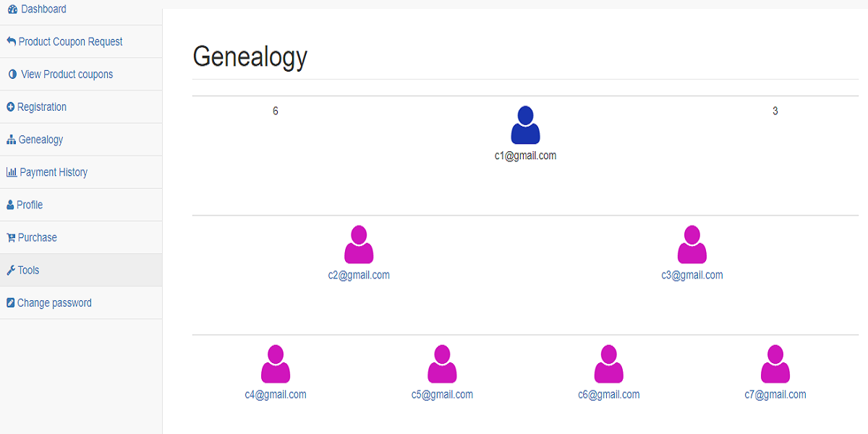Select the magenta c2@gmail.com user avatar
The image size is (868, 434).
(359, 244)
